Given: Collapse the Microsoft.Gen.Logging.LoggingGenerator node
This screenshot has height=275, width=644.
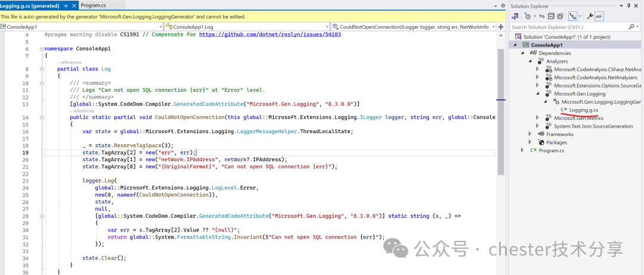Looking at the screenshot, I should coord(546,101).
